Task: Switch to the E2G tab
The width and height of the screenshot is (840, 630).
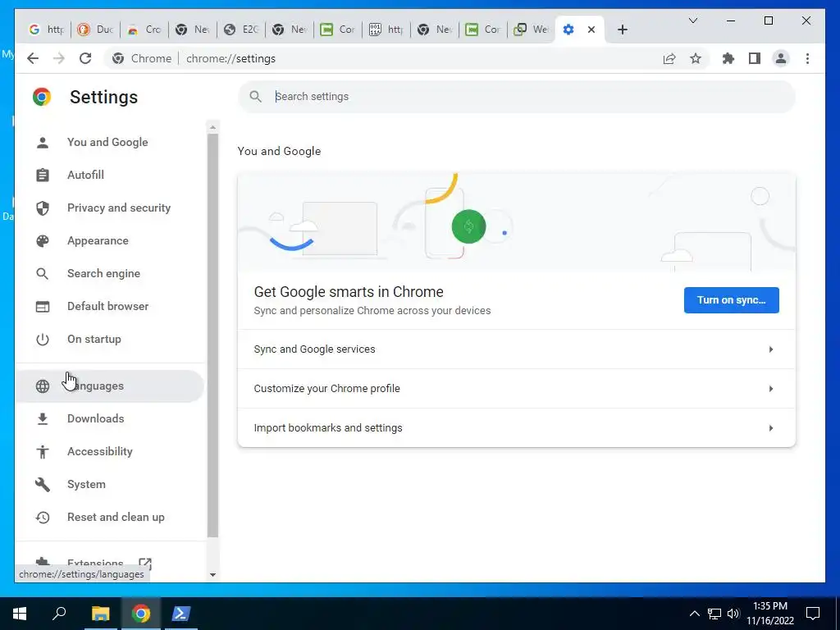Action: tap(241, 30)
